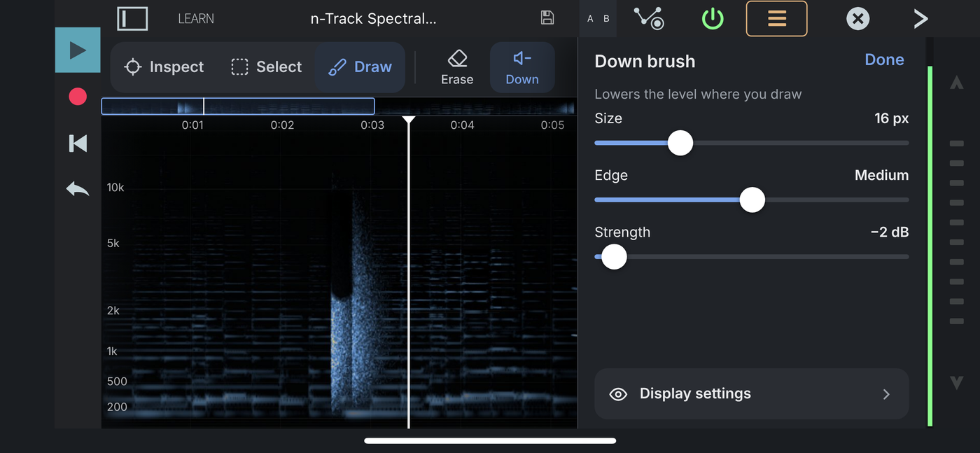This screenshot has height=453, width=980.
Task: Click the Display settings chevron
Action: tap(886, 394)
